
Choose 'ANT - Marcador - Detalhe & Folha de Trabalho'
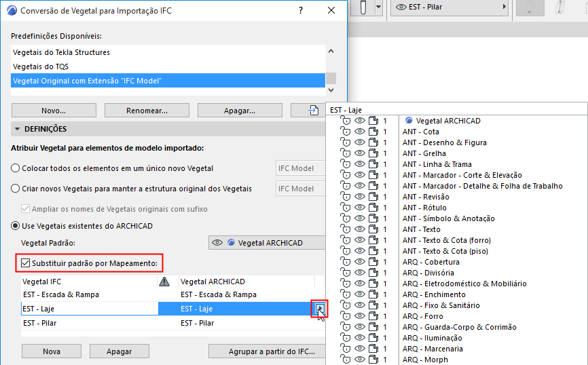click(482, 186)
